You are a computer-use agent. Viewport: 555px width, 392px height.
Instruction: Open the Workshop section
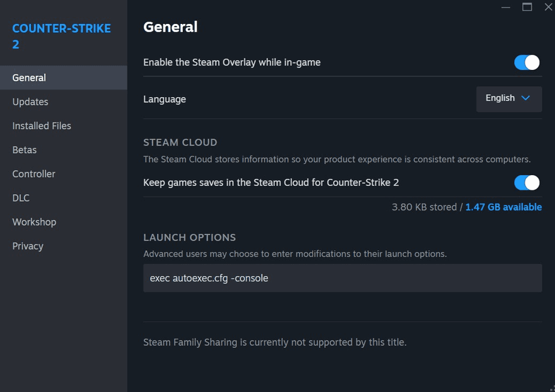(34, 222)
